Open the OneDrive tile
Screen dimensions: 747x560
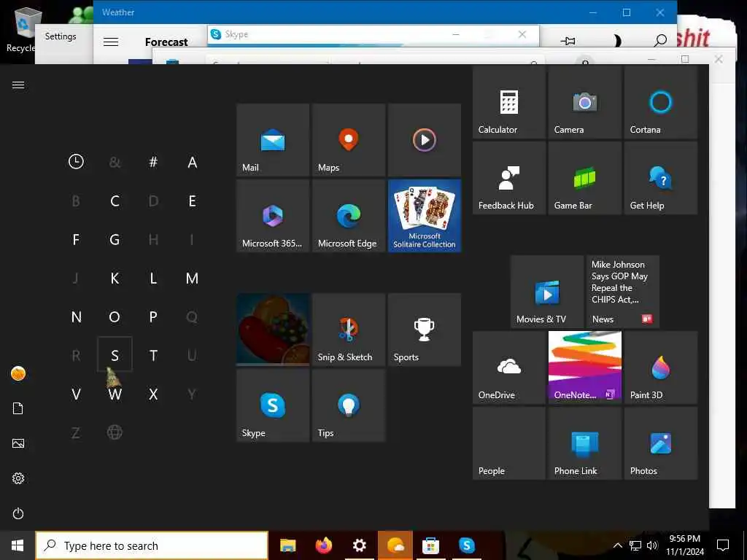click(509, 367)
